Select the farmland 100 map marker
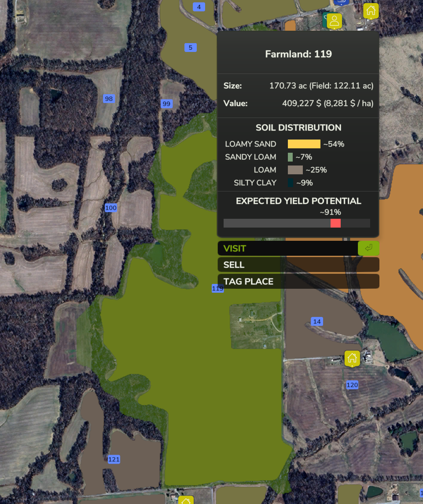The image size is (423, 504). pyautogui.click(x=111, y=208)
